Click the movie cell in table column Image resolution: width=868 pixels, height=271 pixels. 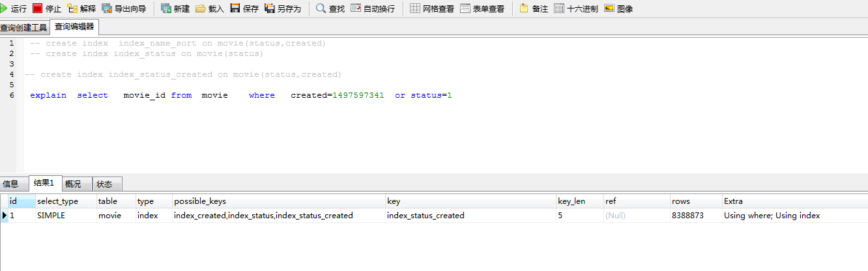[116, 215]
